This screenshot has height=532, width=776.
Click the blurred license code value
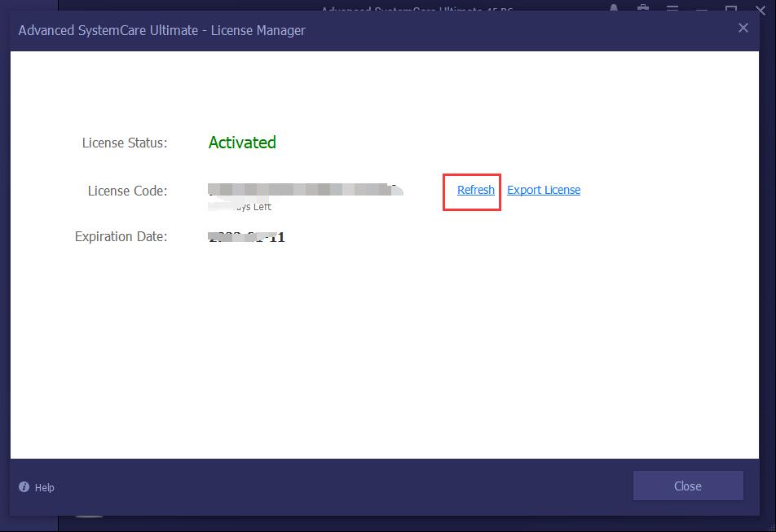(x=306, y=189)
